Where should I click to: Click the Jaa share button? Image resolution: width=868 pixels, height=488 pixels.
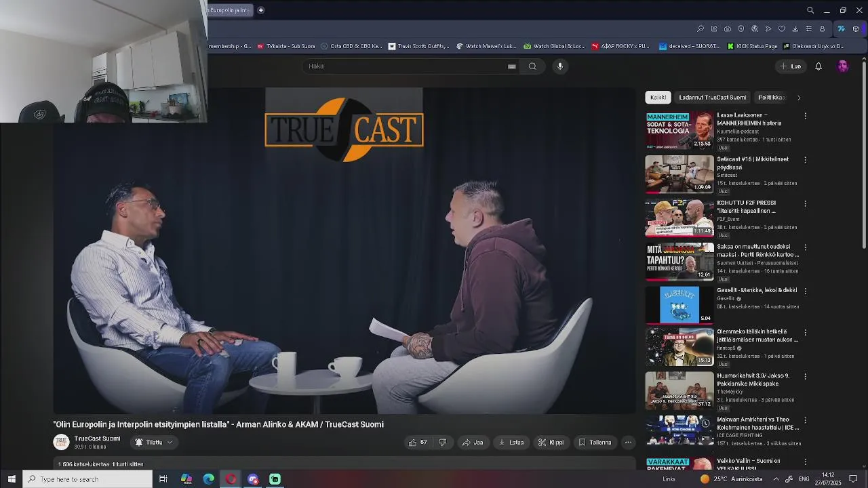(473, 443)
